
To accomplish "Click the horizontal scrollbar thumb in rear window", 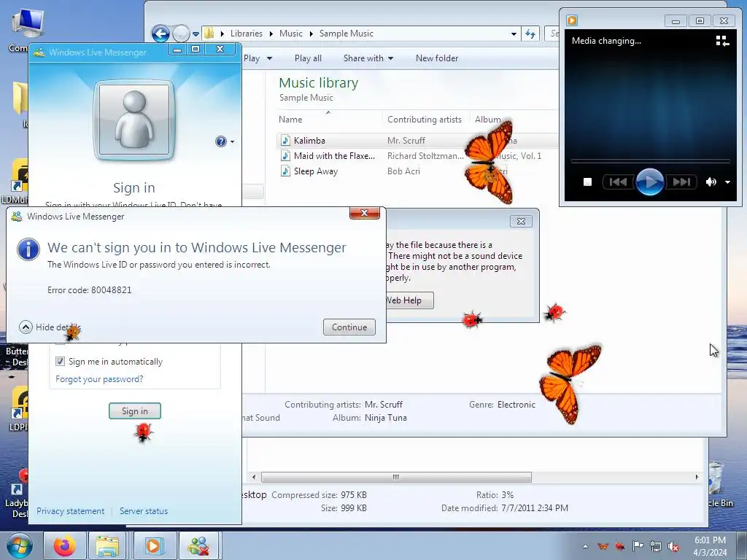I will click(x=396, y=477).
